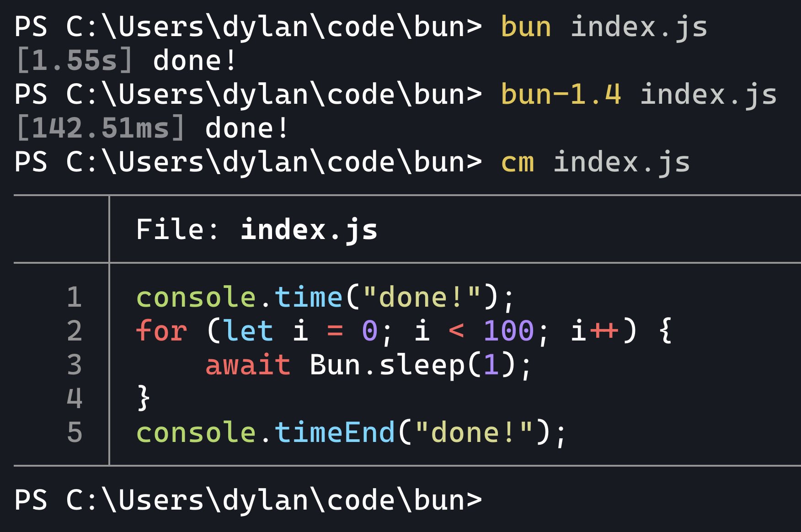Image resolution: width=801 pixels, height=532 pixels.
Task: Click the "[1.55s]" timing output
Action: point(74,61)
